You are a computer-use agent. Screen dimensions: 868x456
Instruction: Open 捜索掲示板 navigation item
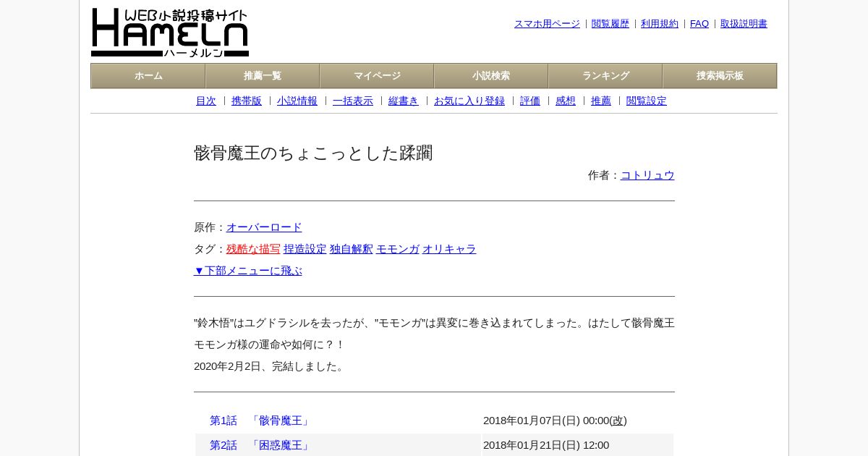point(720,76)
